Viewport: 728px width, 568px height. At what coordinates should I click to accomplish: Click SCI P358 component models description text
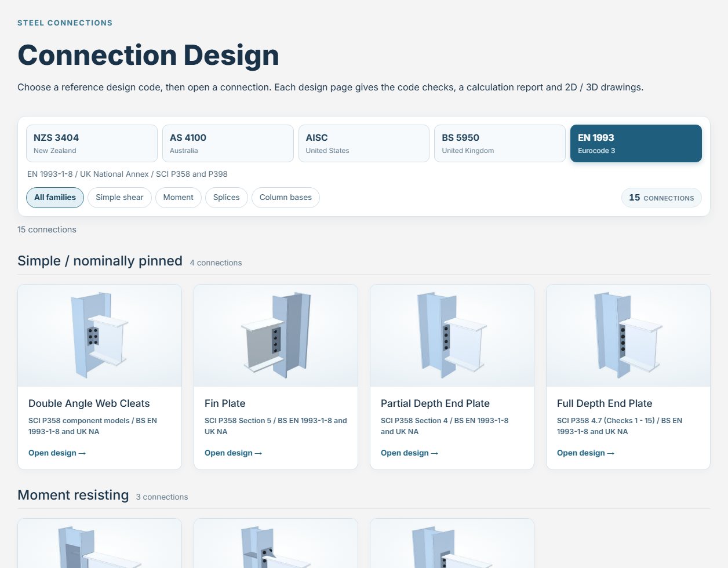93,426
